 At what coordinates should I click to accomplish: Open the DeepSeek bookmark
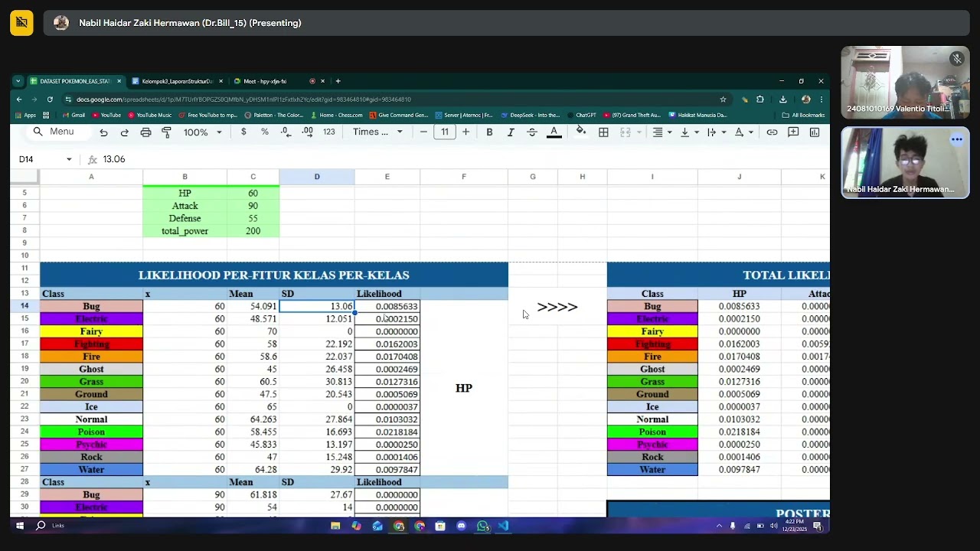[530, 116]
